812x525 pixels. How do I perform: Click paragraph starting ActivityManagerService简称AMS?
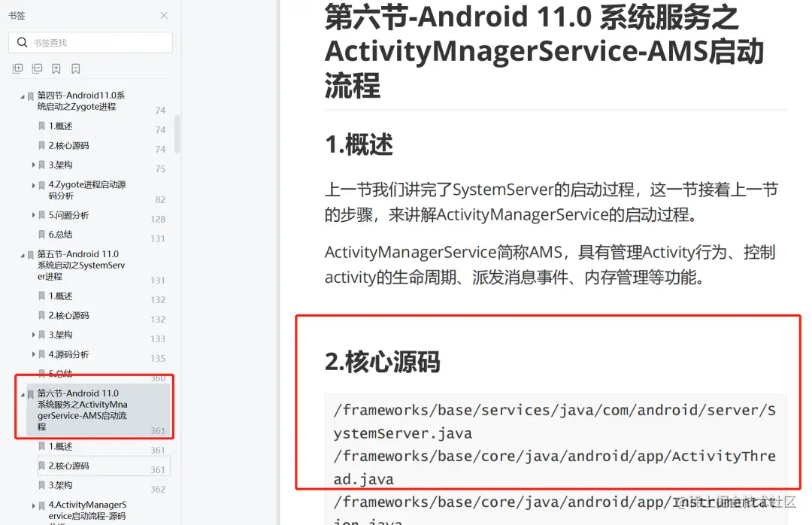pos(550,265)
